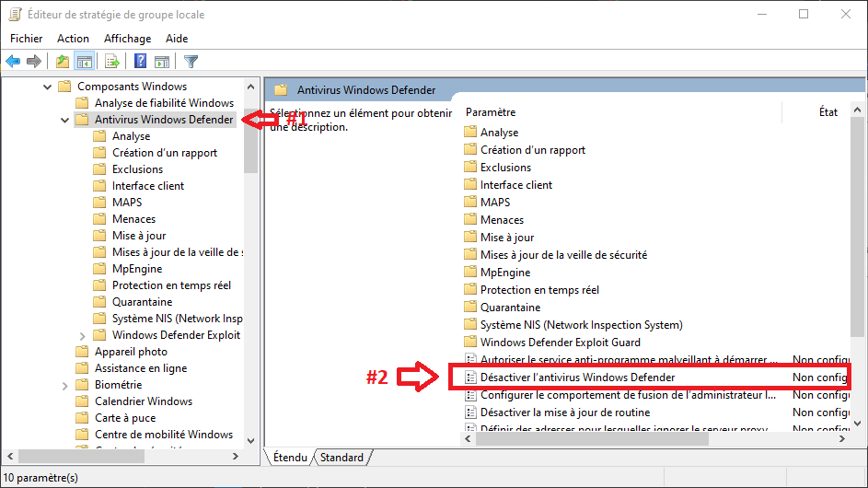Click settings list vertical scroll-down arrow
Viewport: 868px width, 488px height.
pos(858,424)
